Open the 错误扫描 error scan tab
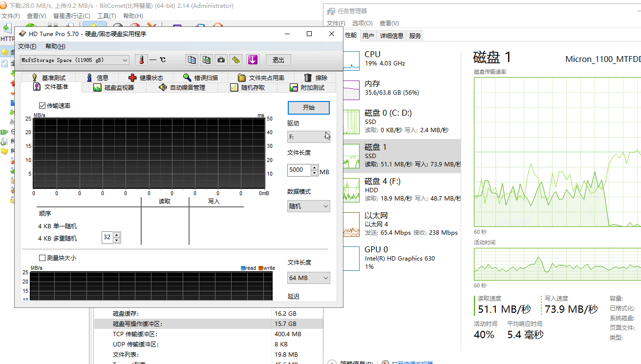The image size is (641, 364). click(x=200, y=78)
